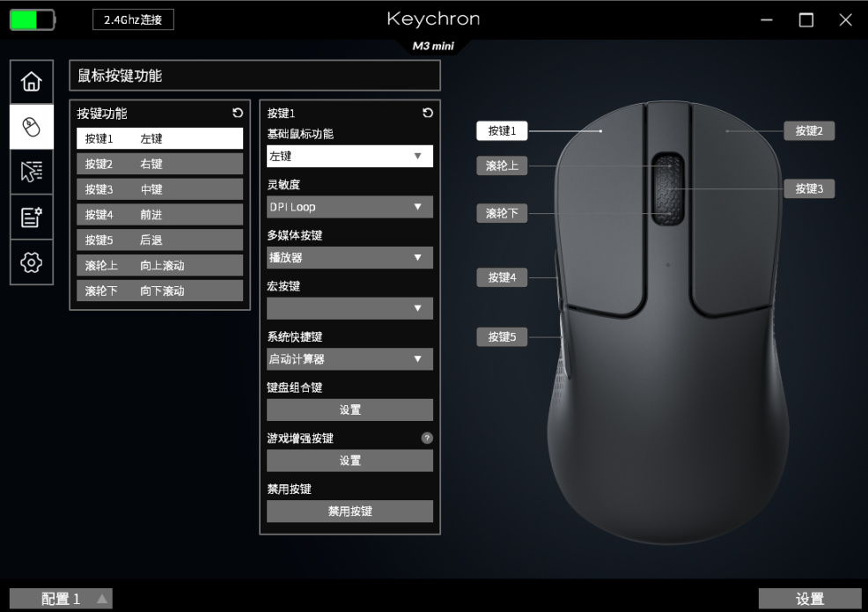The image size is (868, 612).
Task: Select the 按键4 label on mouse diagram
Action: [502, 277]
